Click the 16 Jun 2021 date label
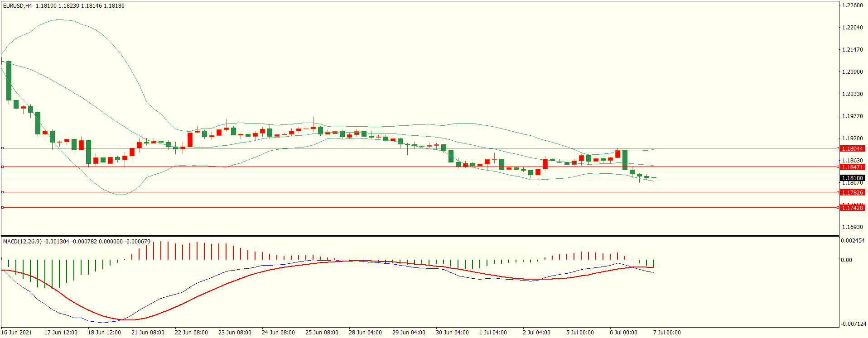The height and width of the screenshot is (338, 868). tap(17, 333)
